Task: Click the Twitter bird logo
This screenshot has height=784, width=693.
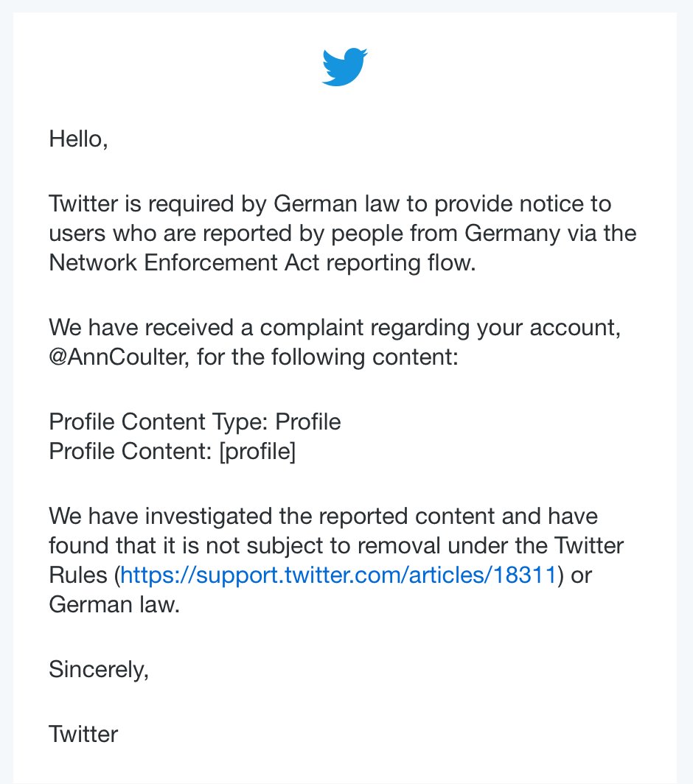Action: 344,67
